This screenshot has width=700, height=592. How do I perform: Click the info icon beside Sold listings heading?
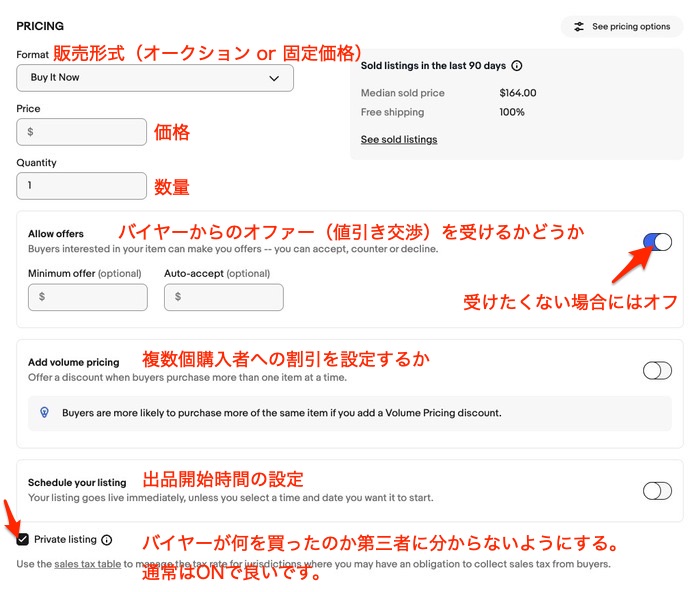point(517,66)
